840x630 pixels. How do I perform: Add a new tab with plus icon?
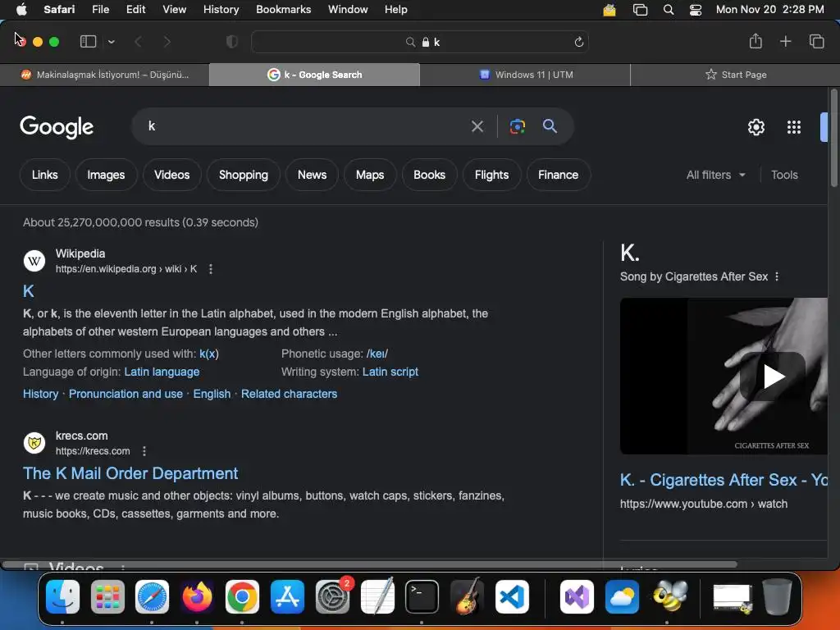click(x=785, y=41)
